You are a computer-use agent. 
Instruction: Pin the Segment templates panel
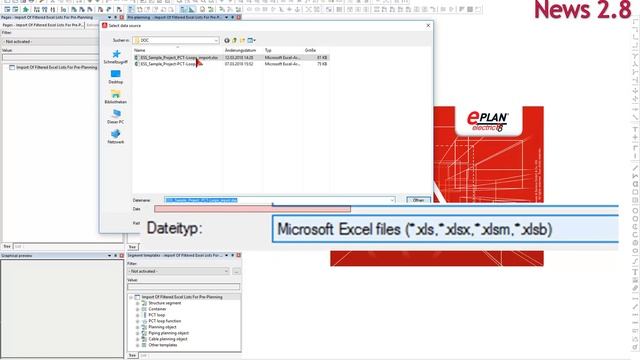233,256
